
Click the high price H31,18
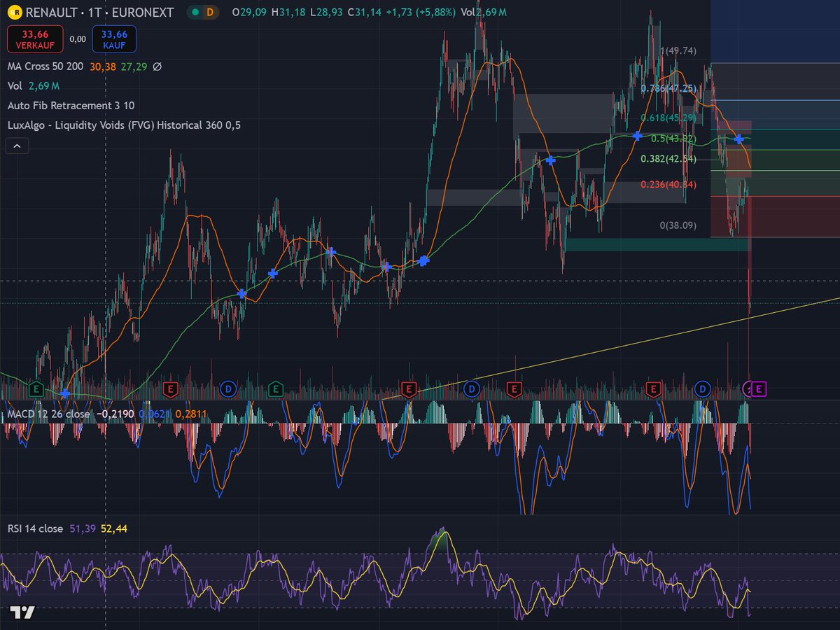pyautogui.click(x=289, y=13)
